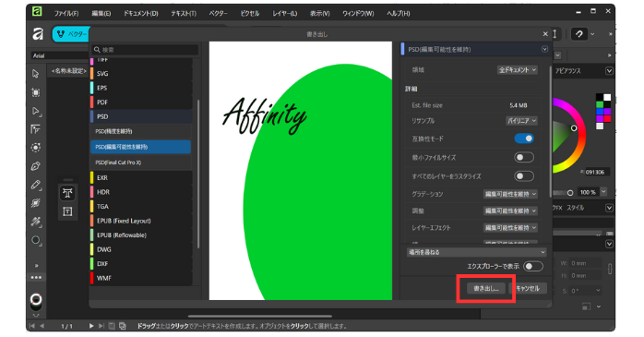Open the テキスト(T) menu
644x337 pixels.
pos(184,13)
